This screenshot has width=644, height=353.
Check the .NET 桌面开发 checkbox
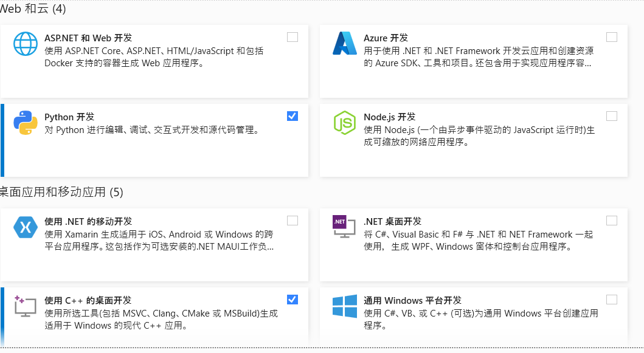click(x=612, y=221)
